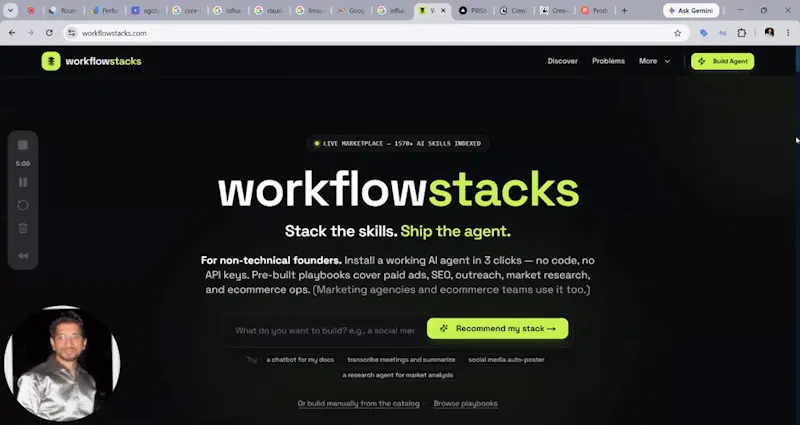Viewport: 800px width, 425px height.
Task: Click the browser forward arrow
Action: (31, 33)
